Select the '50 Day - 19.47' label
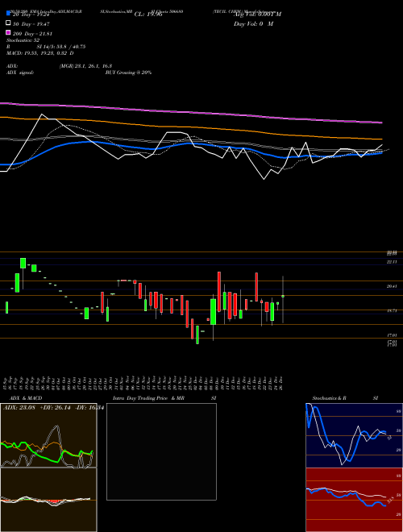 point(31,24)
